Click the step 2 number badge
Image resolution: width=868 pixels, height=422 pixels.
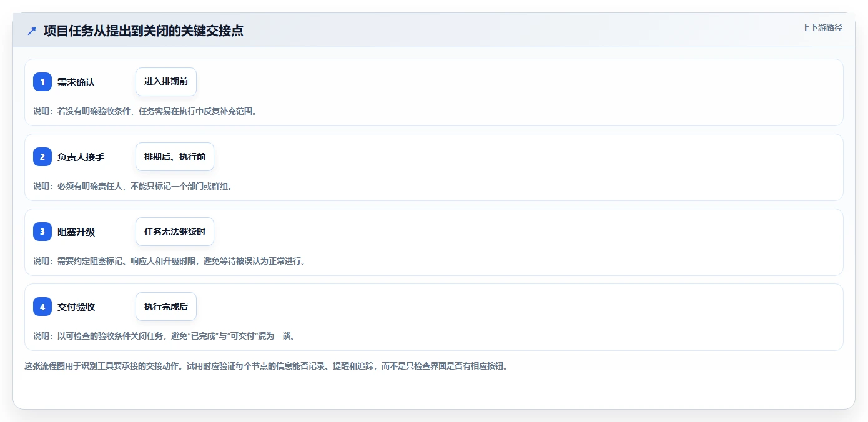[42, 157]
